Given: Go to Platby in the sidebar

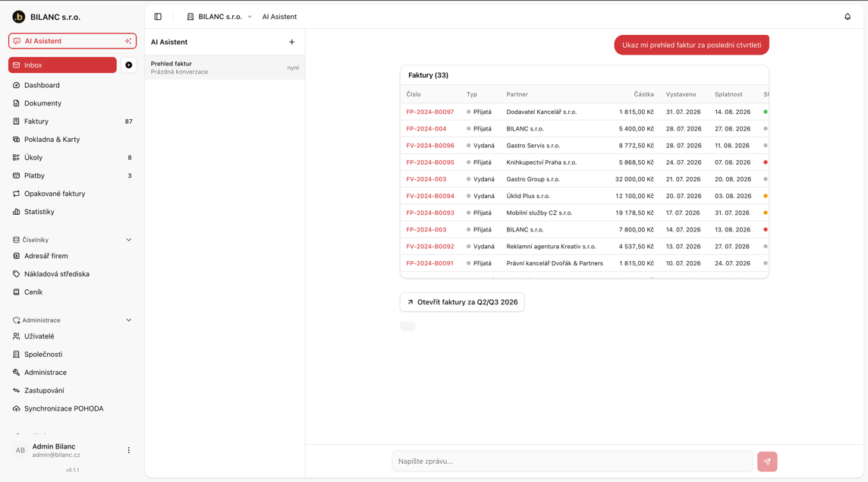Looking at the screenshot, I should 73,175.
